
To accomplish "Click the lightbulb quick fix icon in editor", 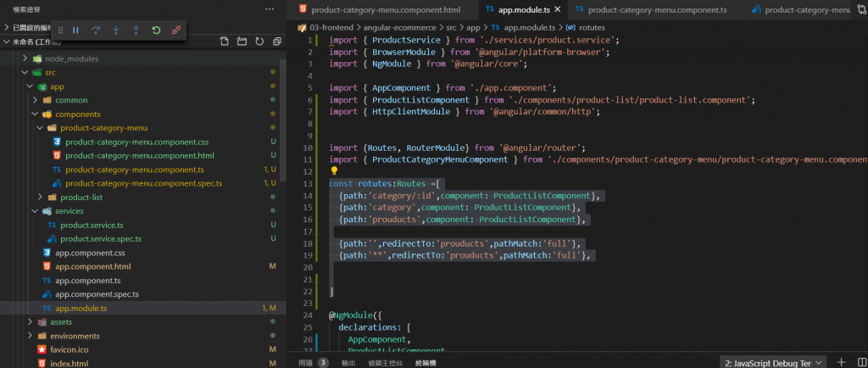I will click(x=334, y=171).
